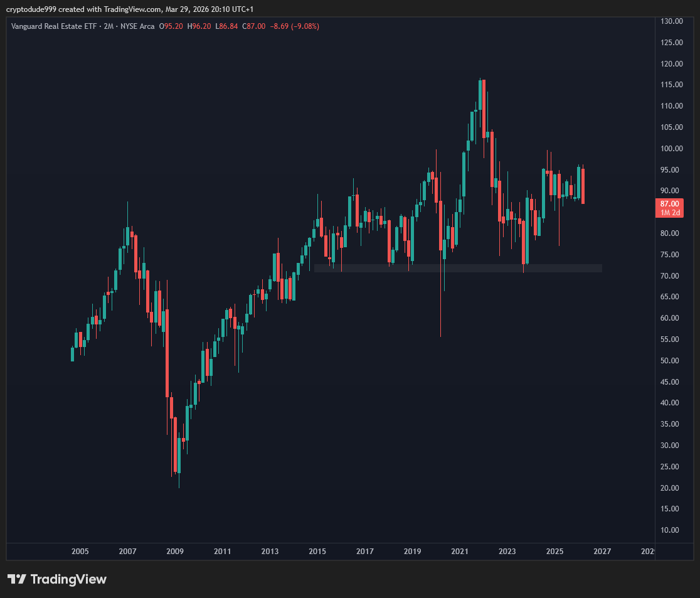This screenshot has height=598, width=700.
Task: Click the 80.00 price axis label
Action: [669, 233]
